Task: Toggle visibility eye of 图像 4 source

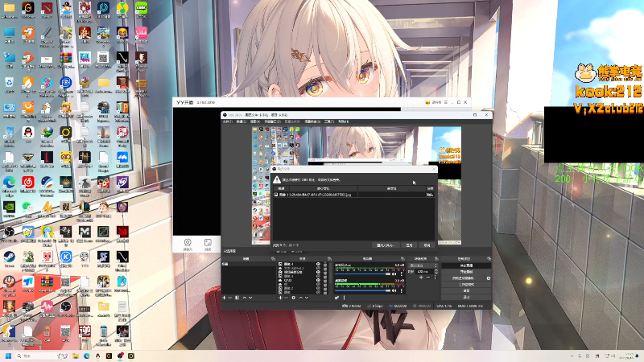Action: click(x=318, y=264)
